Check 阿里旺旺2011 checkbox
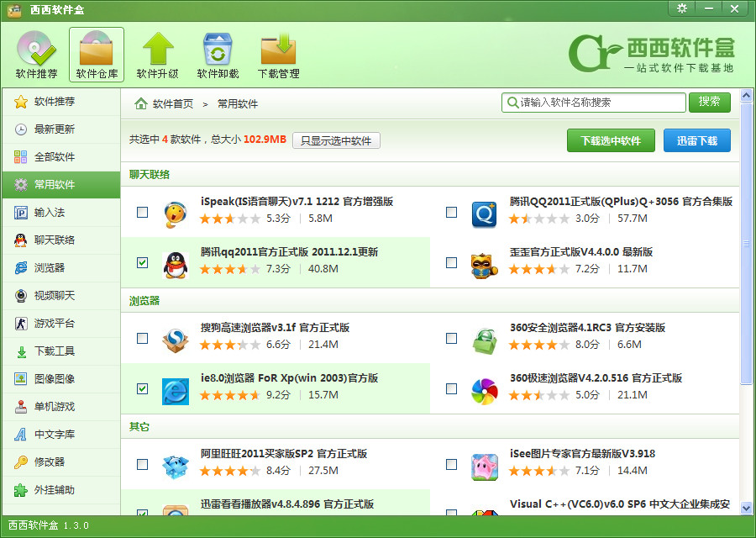This screenshot has width=756, height=538. tap(142, 464)
